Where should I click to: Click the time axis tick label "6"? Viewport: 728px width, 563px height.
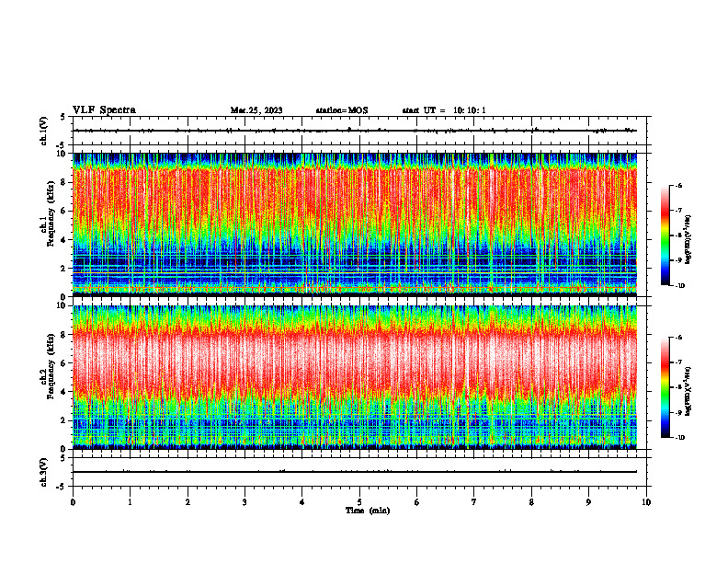417,502
